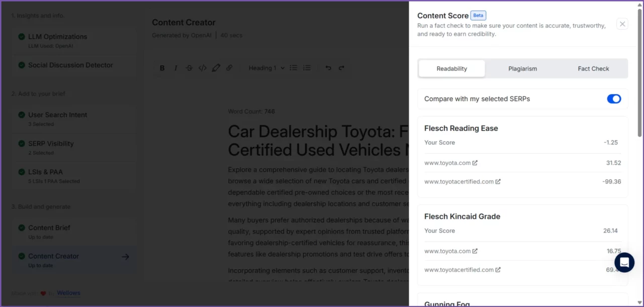Undo the last edit

click(x=328, y=68)
